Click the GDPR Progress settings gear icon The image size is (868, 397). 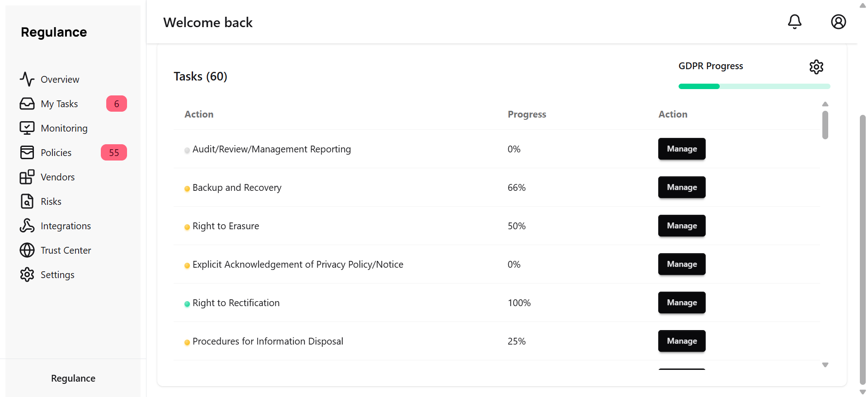pos(816,66)
